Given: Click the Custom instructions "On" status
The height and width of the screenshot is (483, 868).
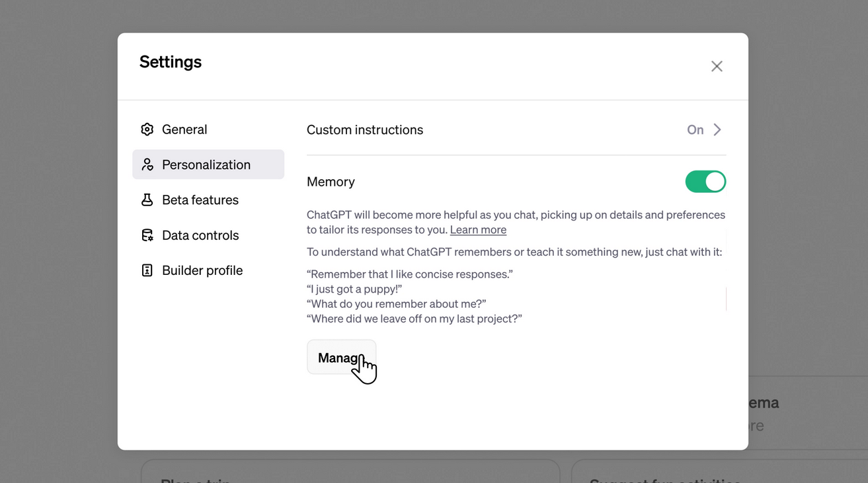Looking at the screenshot, I should tap(695, 130).
